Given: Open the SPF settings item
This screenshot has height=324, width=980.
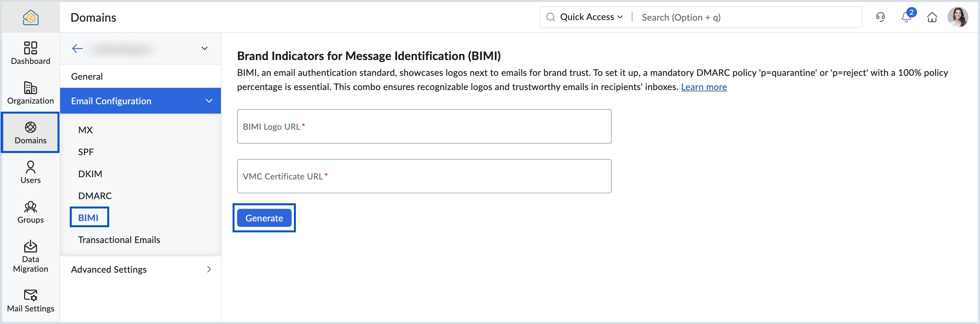Looking at the screenshot, I should pos(86,152).
